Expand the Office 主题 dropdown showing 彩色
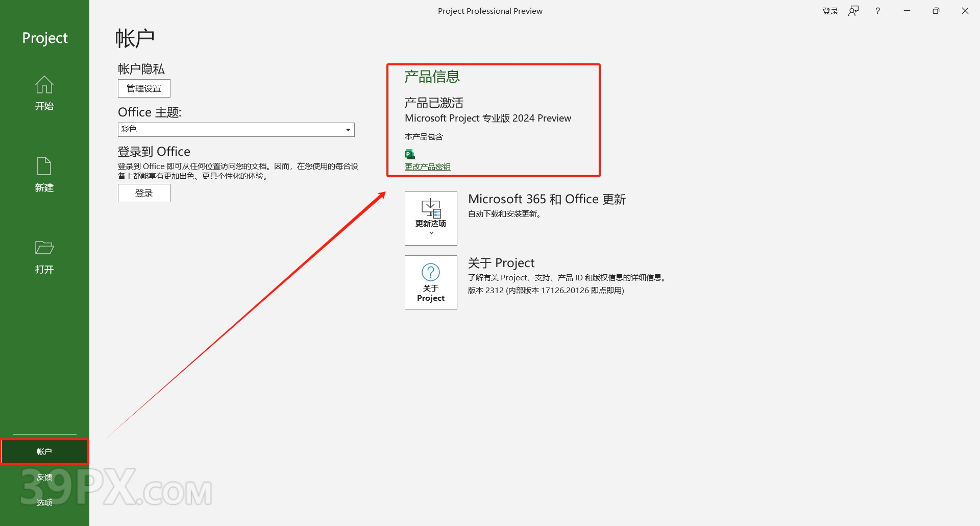980x526 pixels. coord(236,129)
